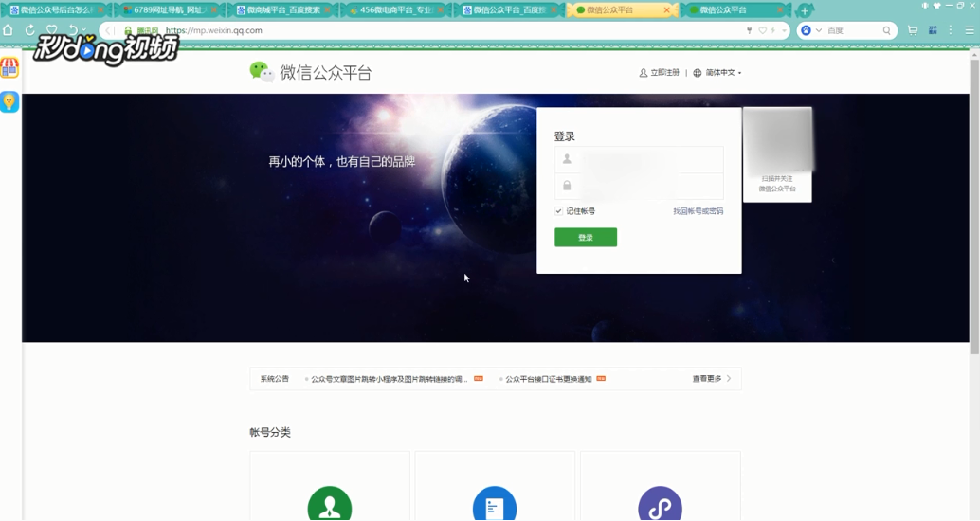The image size is (980, 521).
Task: Switch to the 微信公众号后台怎么 tab
Action: click(x=55, y=10)
